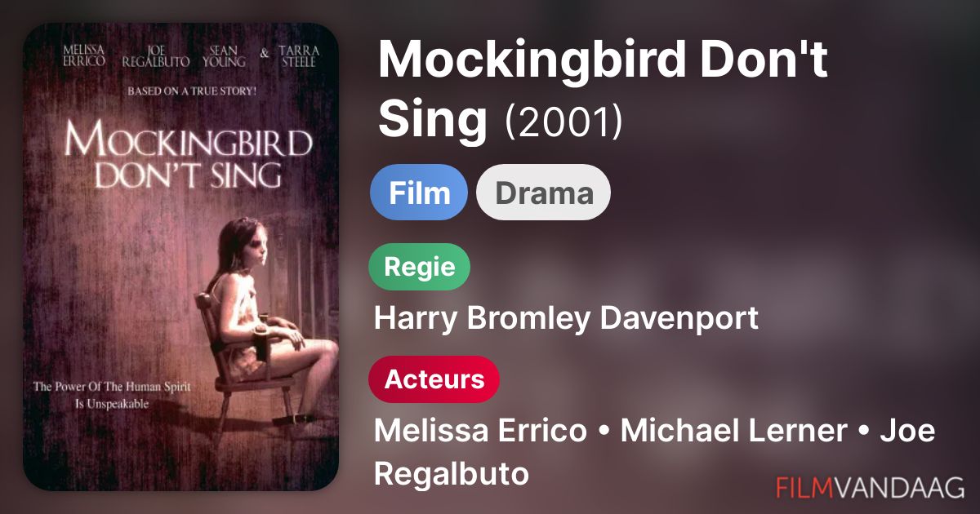Click Melissa Errico's name on the poster
This screenshot has width=980, height=514.
point(84,56)
